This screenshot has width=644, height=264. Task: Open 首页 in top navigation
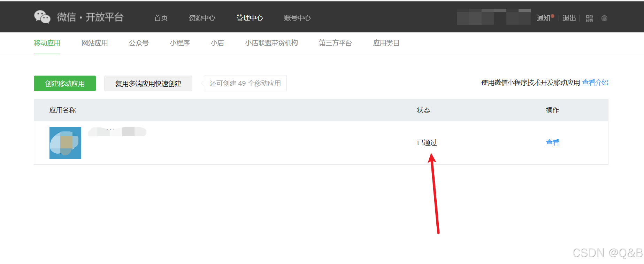(x=161, y=18)
